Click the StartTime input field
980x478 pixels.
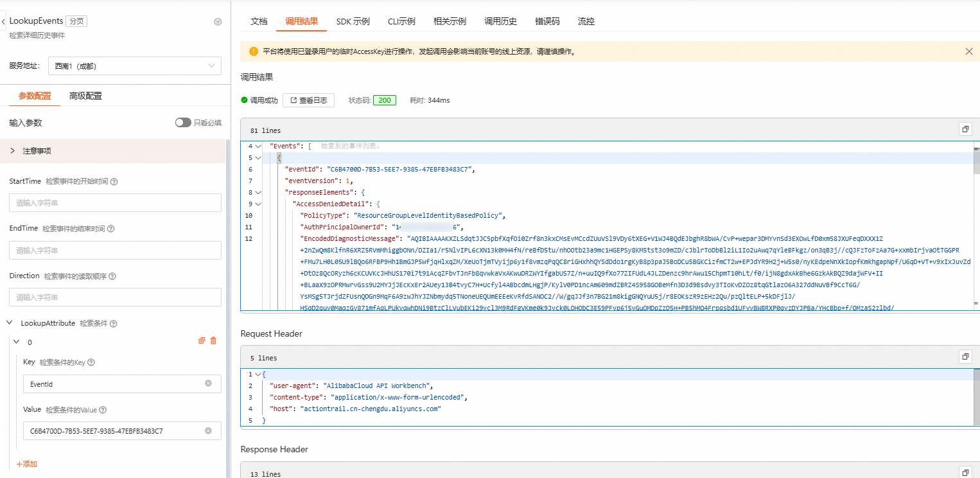point(115,203)
